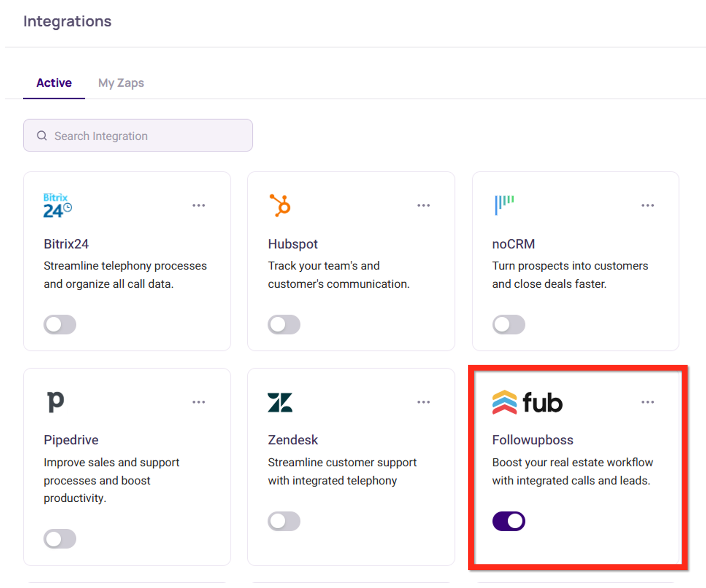Click "Streamline telephony processes" description text

tap(125, 266)
